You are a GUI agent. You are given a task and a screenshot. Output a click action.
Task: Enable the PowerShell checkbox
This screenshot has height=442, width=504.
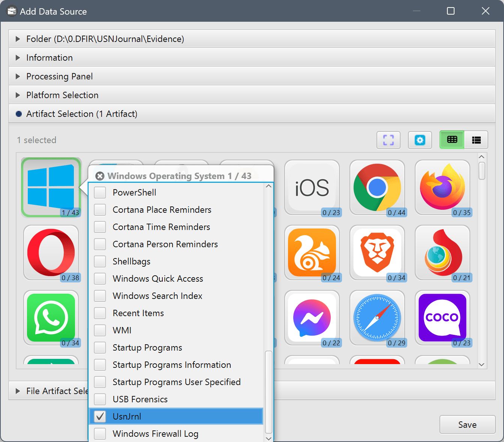[100, 193]
